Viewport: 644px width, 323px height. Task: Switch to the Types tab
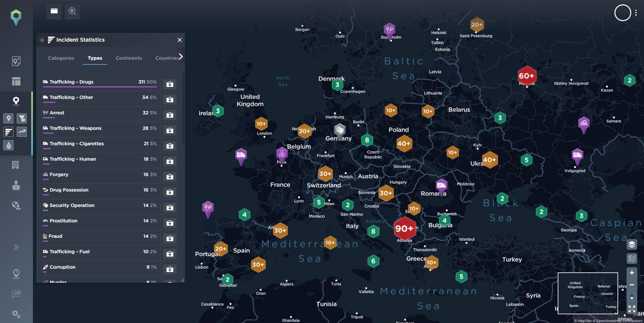coord(95,58)
